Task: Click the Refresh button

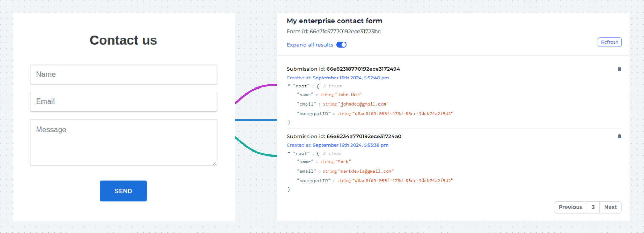Action: (609, 42)
